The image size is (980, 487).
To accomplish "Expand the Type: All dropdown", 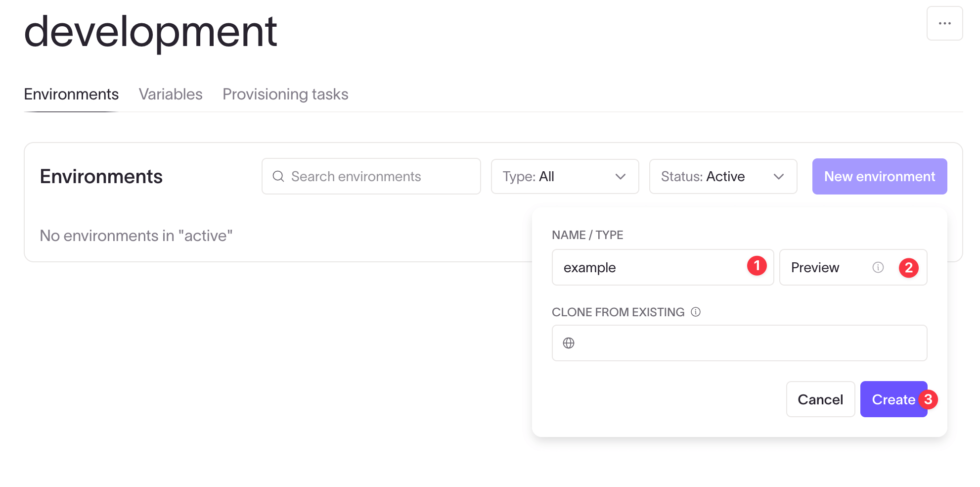I will [x=565, y=176].
